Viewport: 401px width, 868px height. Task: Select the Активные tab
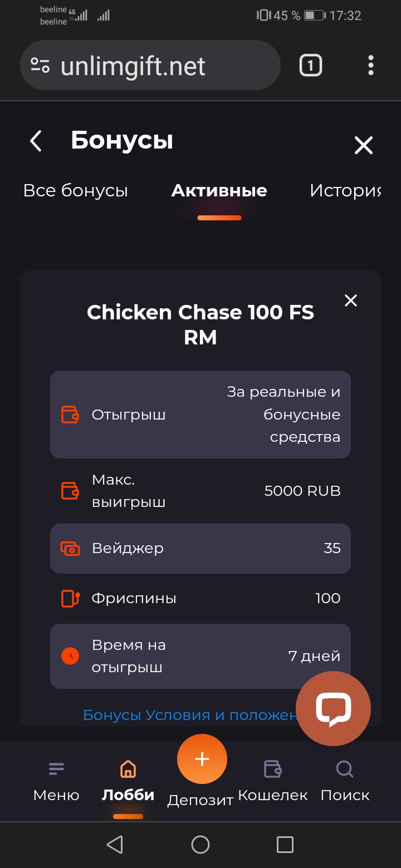coord(219,191)
